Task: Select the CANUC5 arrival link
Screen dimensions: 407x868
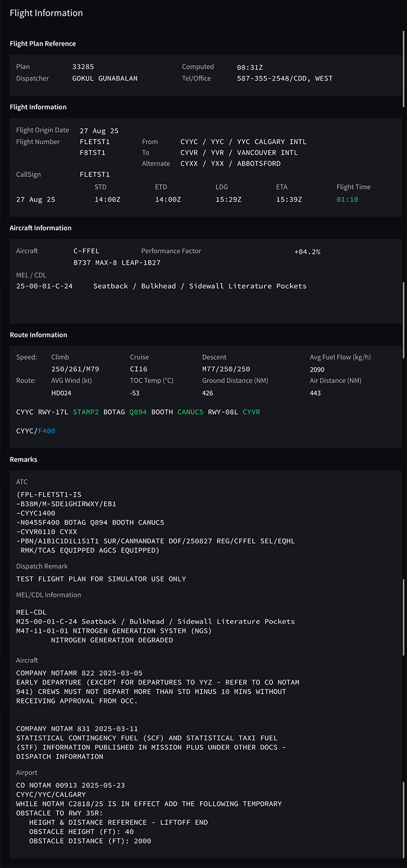Action: 190,412
